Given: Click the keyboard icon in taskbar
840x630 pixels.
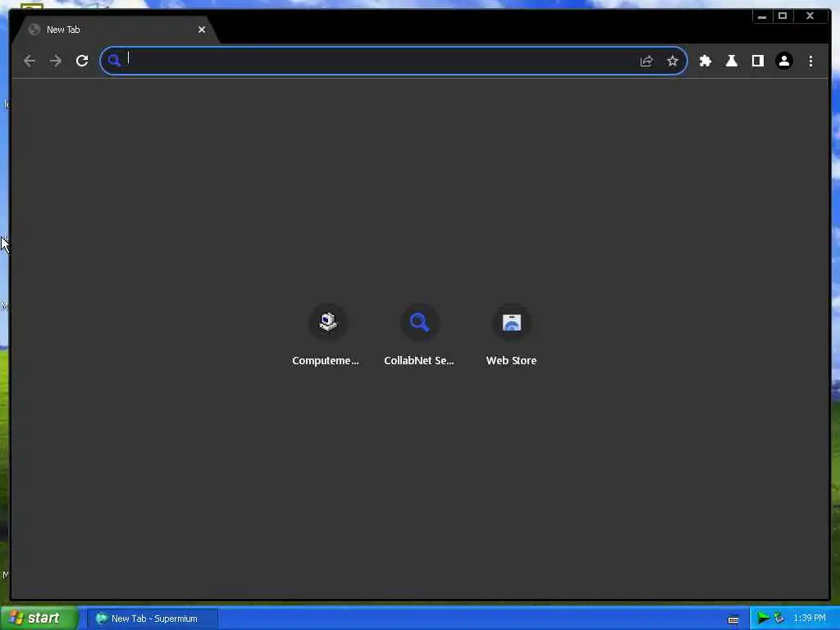Looking at the screenshot, I should pos(733,619).
